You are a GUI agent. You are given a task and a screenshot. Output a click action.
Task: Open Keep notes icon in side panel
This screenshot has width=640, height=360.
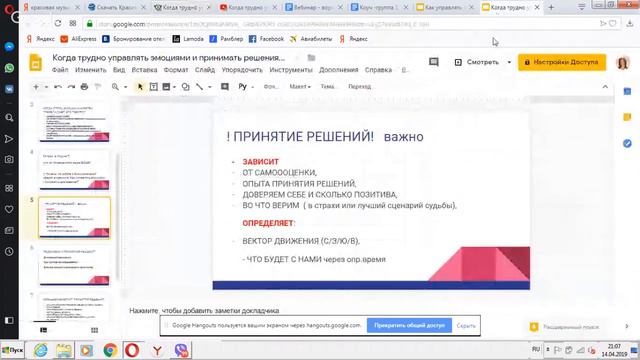627,118
